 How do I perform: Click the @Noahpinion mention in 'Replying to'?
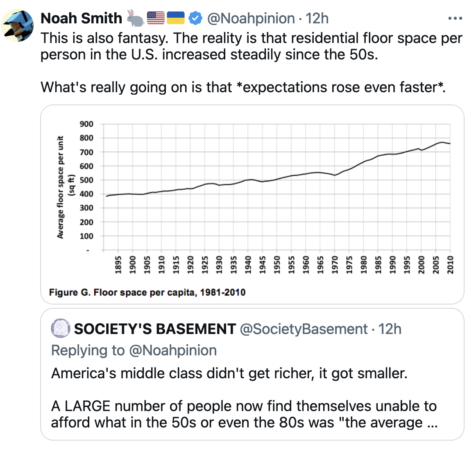pyautogui.click(x=173, y=350)
